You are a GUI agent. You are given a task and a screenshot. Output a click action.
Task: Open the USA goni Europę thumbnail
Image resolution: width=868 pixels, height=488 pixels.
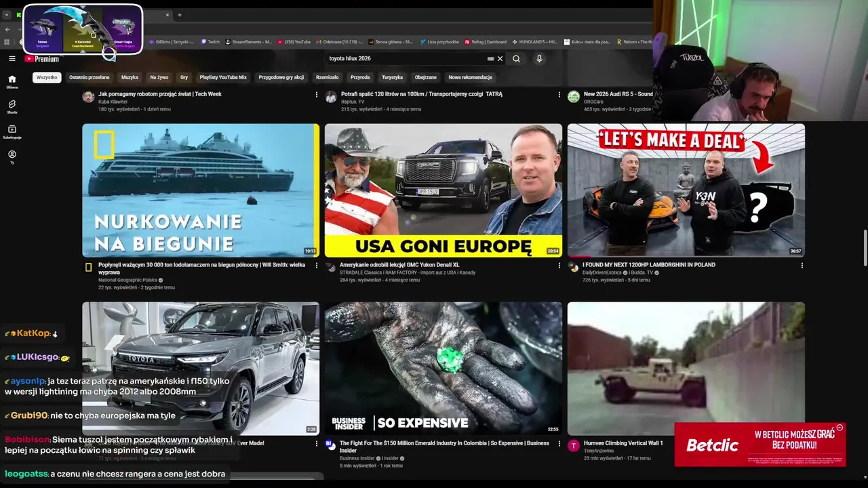443,190
